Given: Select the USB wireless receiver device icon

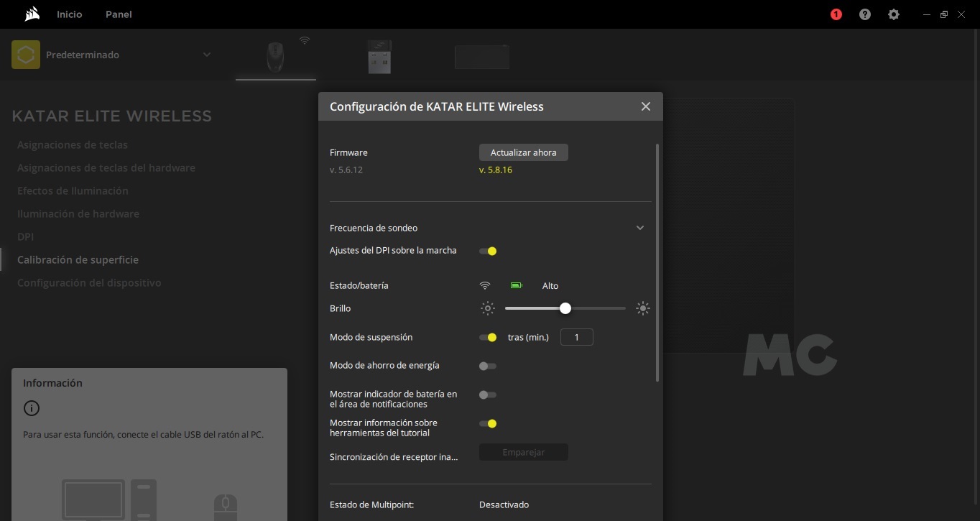Looking at the screenshot, I should (379, 57).
